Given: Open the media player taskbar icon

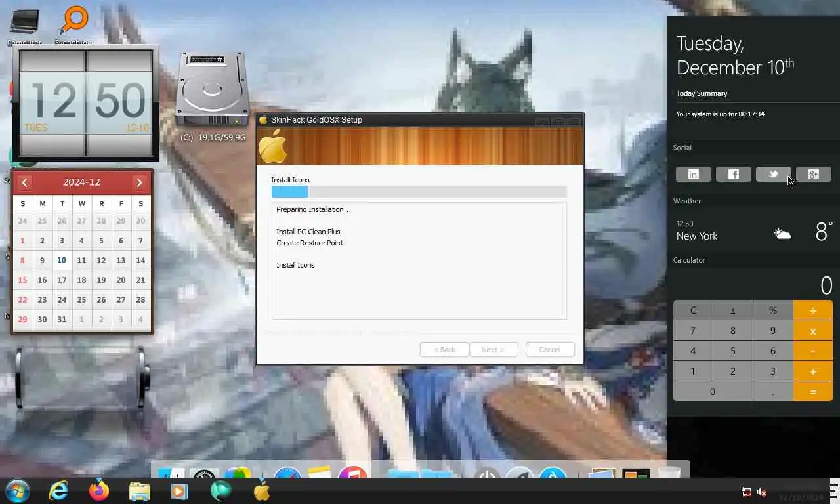Looking at the screenshot, I should point(179,491).
